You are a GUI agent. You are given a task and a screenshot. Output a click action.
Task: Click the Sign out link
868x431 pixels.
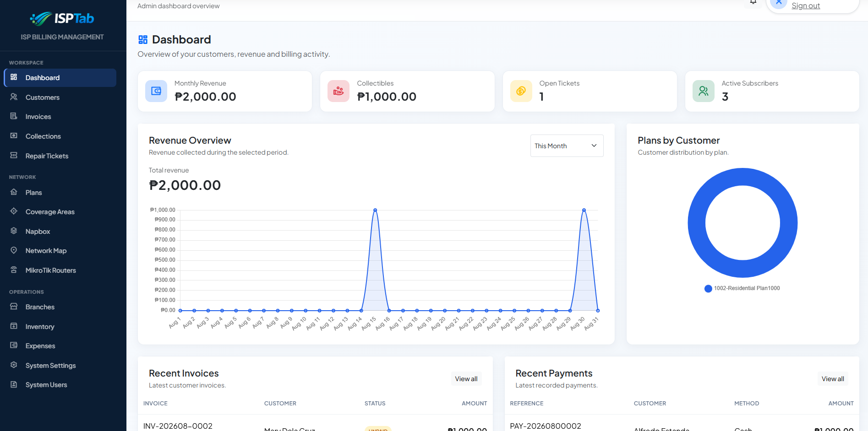coord(805,5)
